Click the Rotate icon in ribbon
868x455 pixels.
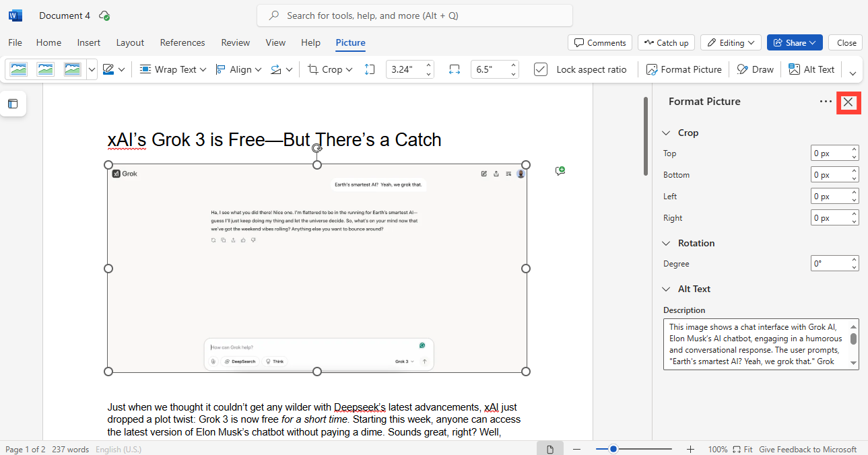point(275,69)
